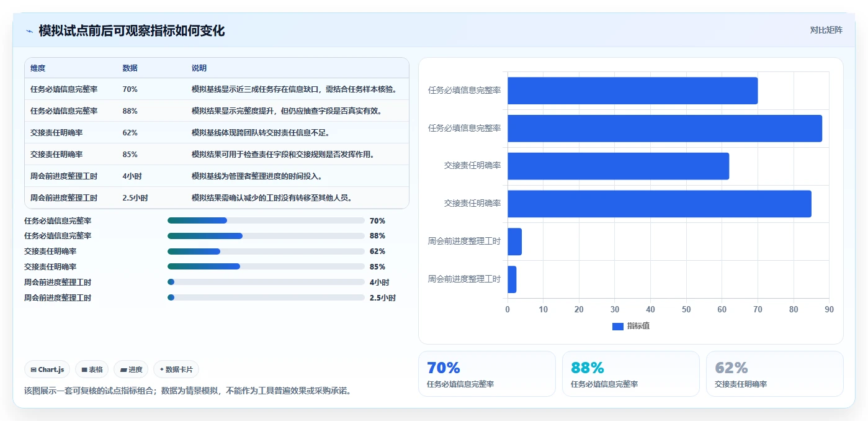Click the chart bar reaching 62
Viewport: 868px width, 421px height.
[618, 166]
